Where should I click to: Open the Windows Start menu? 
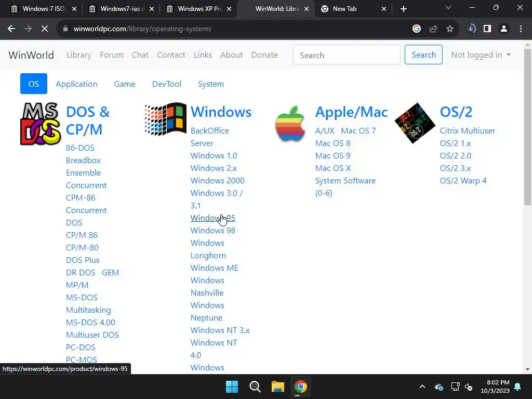[x=232, y=387]
